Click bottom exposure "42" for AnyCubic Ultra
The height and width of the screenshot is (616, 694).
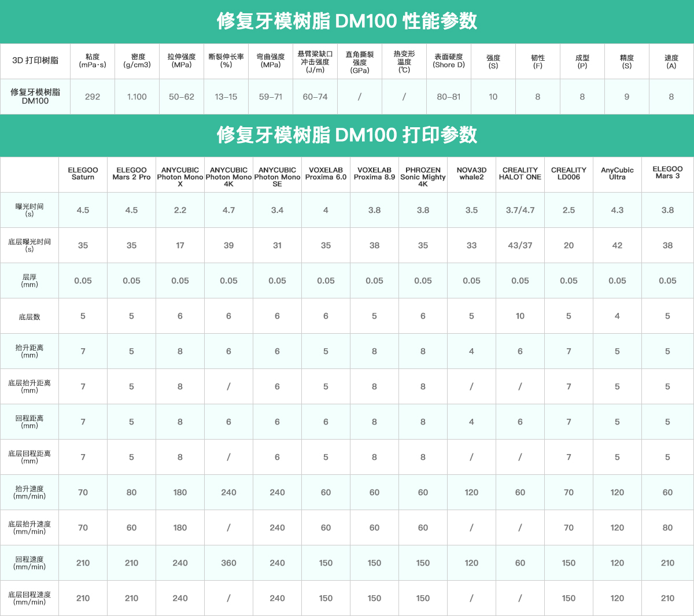tap(617, 245)
